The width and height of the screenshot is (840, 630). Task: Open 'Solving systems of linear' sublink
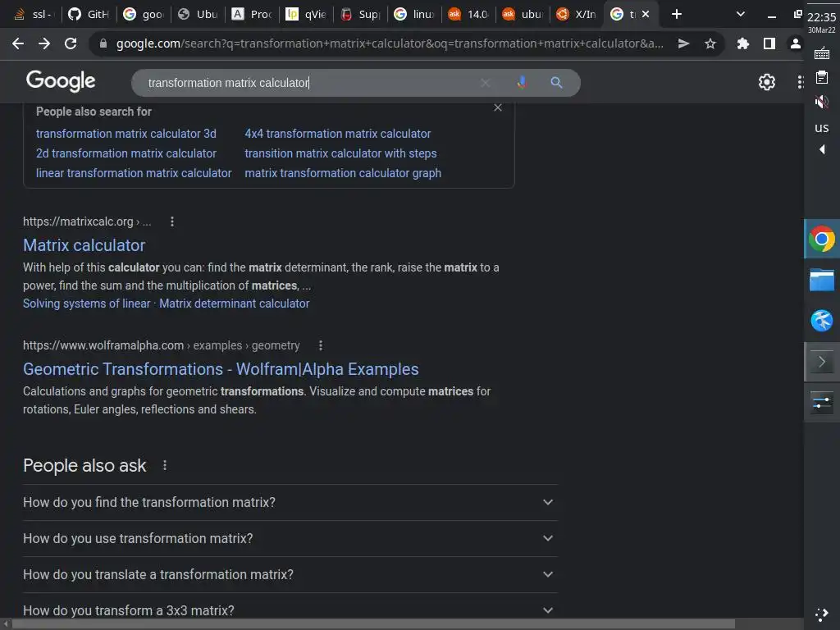[x=87, y=304]
